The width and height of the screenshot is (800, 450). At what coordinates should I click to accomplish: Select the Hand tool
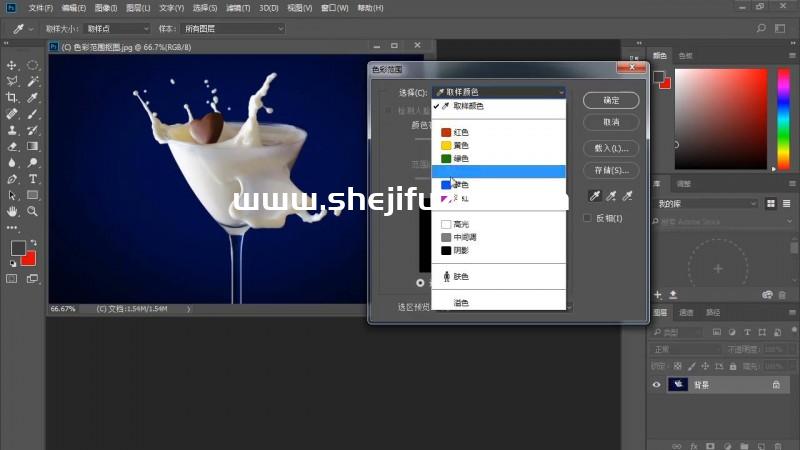point(11,211)
